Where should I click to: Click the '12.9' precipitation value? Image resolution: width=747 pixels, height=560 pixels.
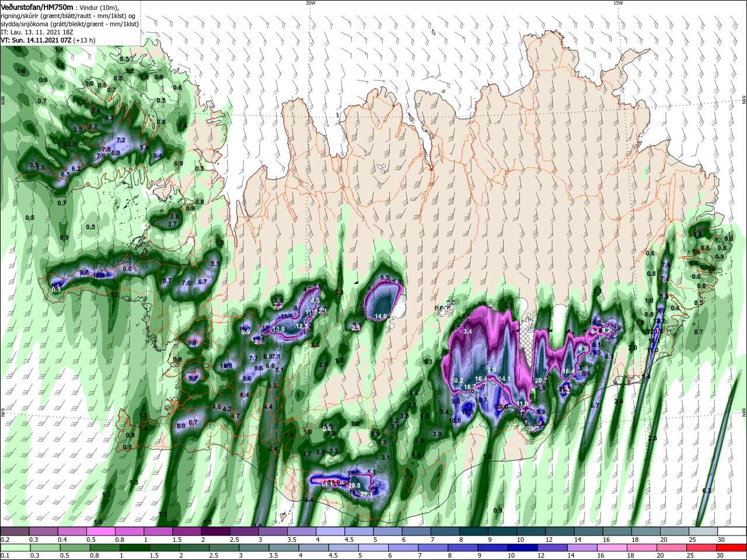click(x=278, y=329)
